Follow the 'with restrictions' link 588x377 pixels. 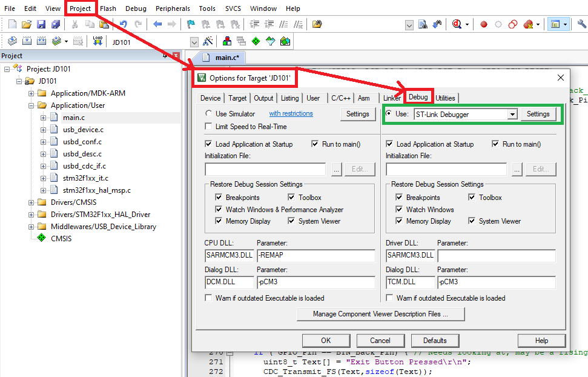coord(291,113)
